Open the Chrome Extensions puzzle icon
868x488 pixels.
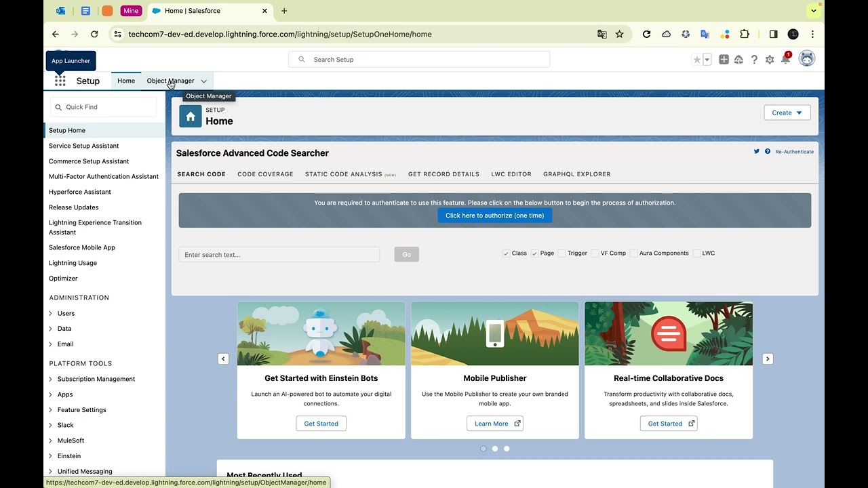(x=745, y=34)
